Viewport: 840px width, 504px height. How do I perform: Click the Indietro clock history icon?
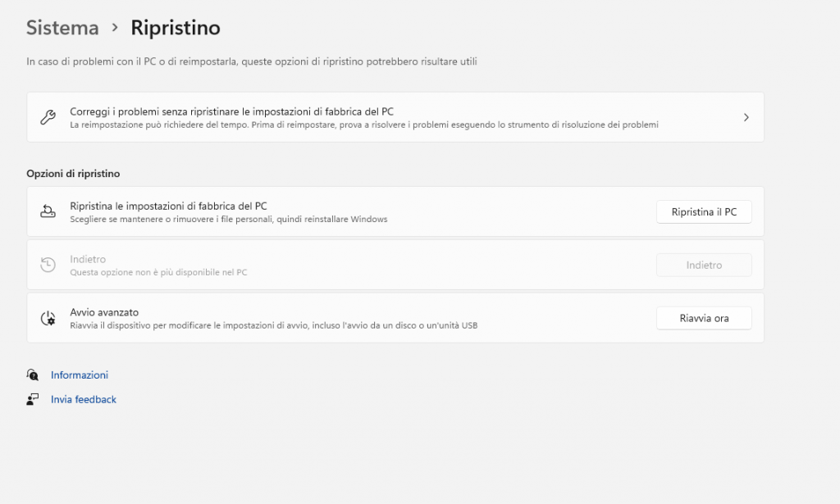(x=48, y=265)
